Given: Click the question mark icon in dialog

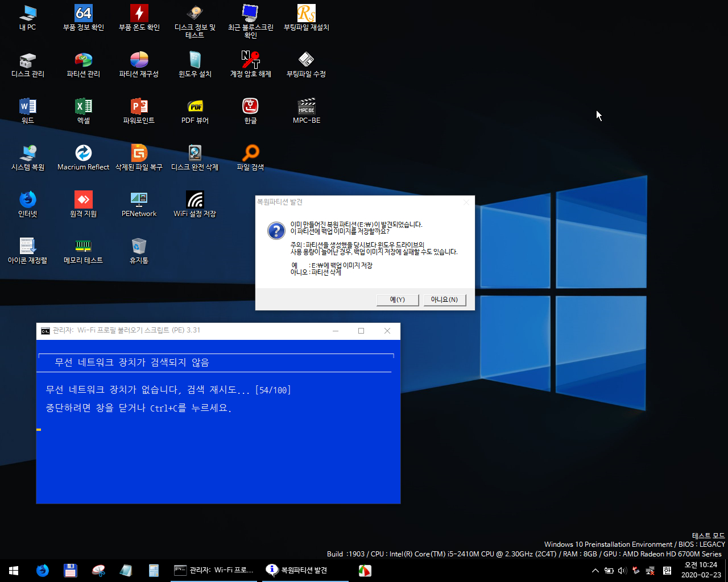Looking at the screenshot, I should pos(276,231).
